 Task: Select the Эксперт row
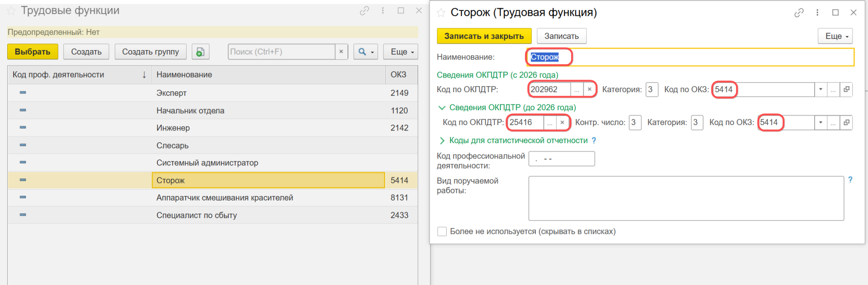(212, 93)
